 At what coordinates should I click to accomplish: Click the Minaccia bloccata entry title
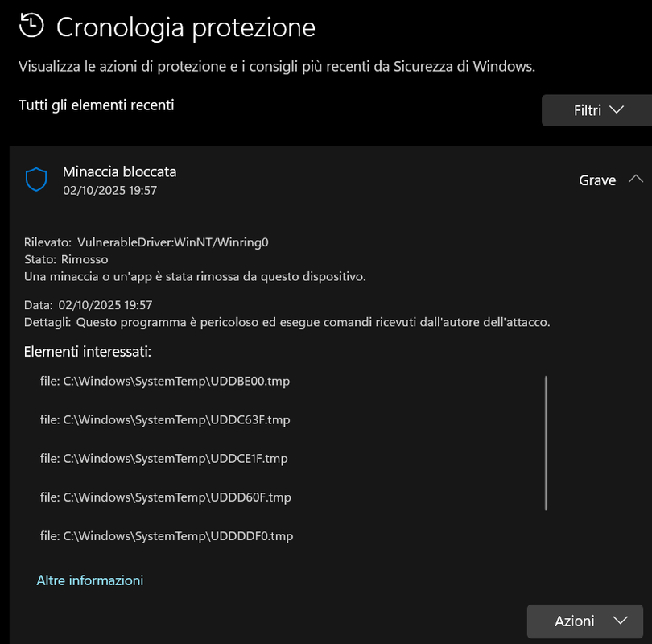119,171
